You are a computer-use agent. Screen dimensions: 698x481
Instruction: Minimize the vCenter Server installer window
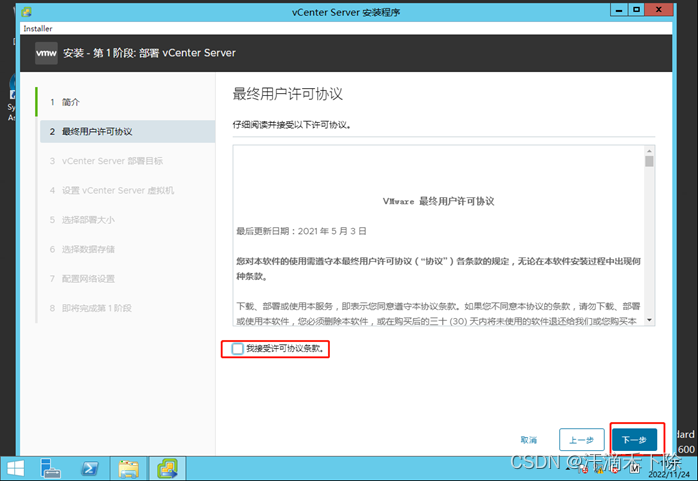(x=619, y=10)
